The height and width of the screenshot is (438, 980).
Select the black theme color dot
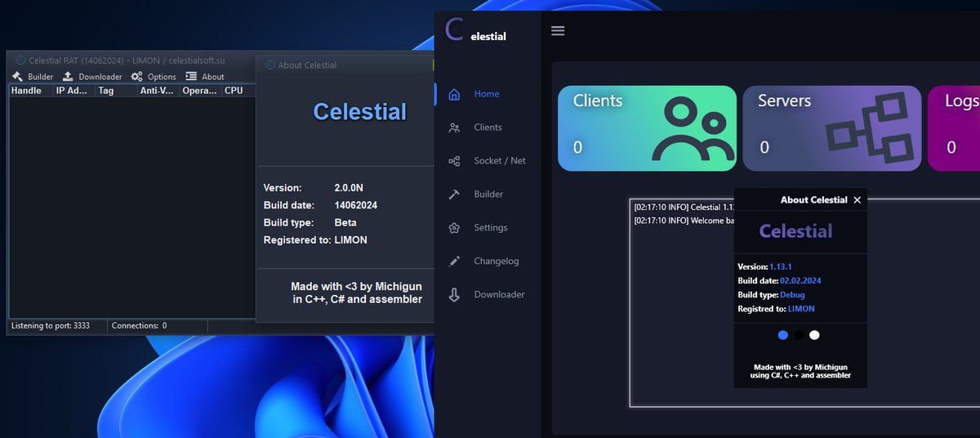(x=799, y=335)
